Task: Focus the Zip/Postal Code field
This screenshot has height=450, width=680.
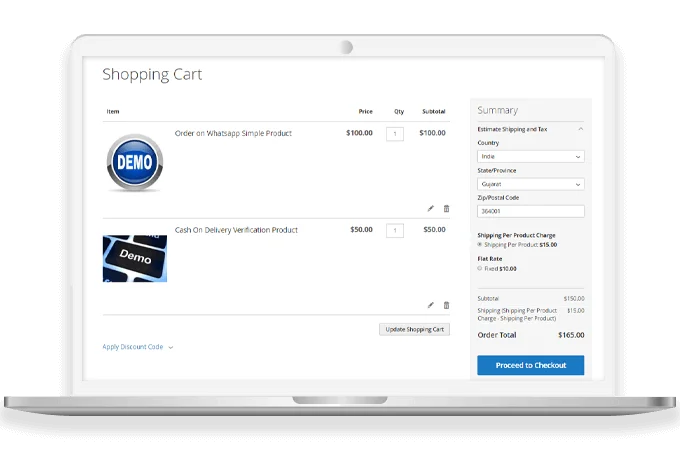Action: pyautogui.click(x=530, y=211)
